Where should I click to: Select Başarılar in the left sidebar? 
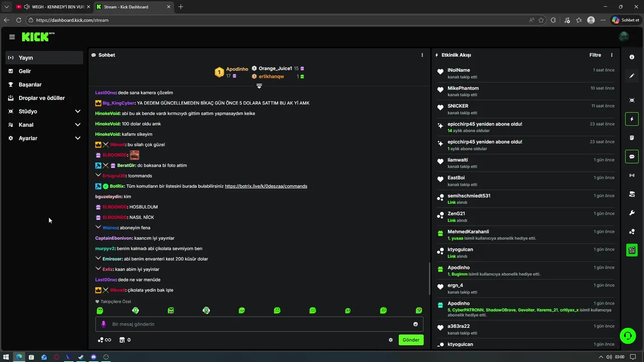pos(44,84)
